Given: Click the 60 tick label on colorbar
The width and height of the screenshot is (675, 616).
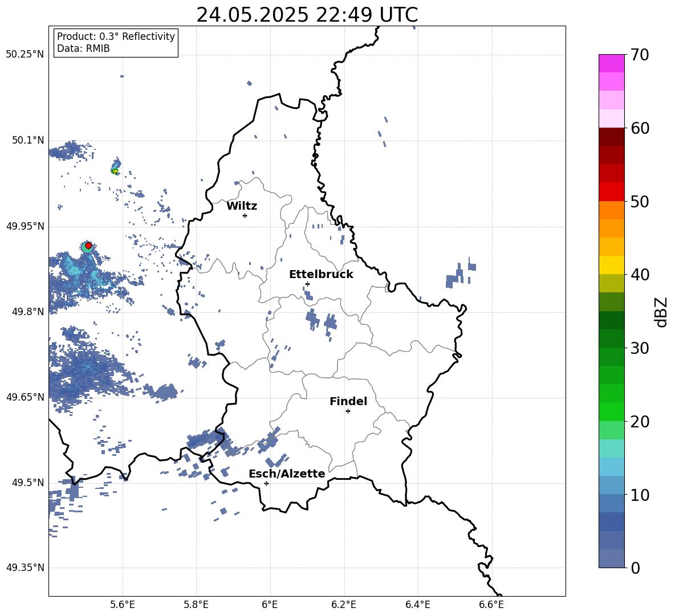Looking at the screenshot, I should pos(640,128).
